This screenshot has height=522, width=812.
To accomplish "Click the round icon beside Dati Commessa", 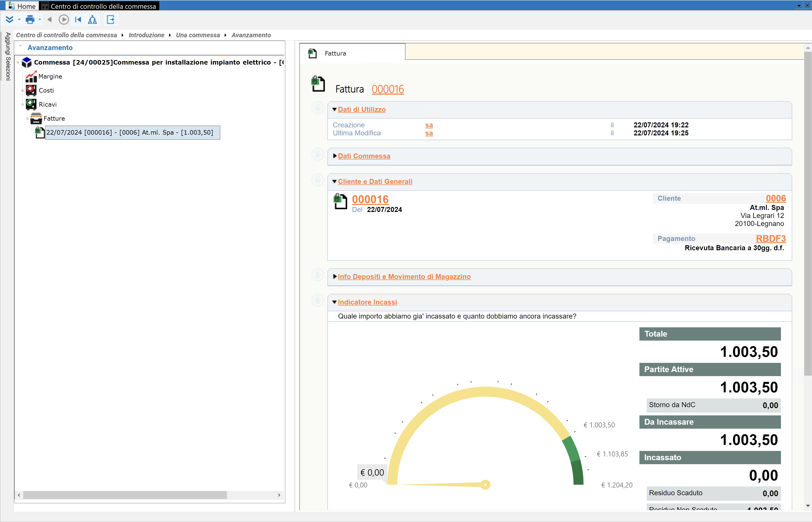I will [318, 154].
